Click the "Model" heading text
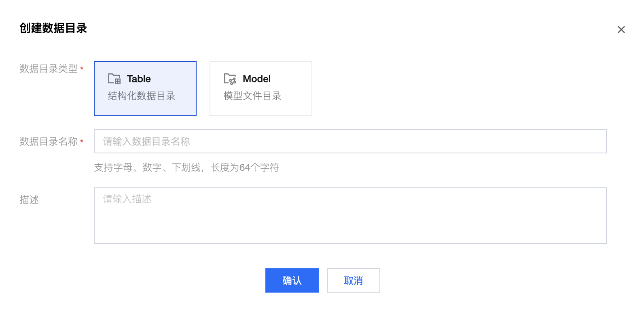Viewport: 644px width, 310px height. click(x=256, y=79)
